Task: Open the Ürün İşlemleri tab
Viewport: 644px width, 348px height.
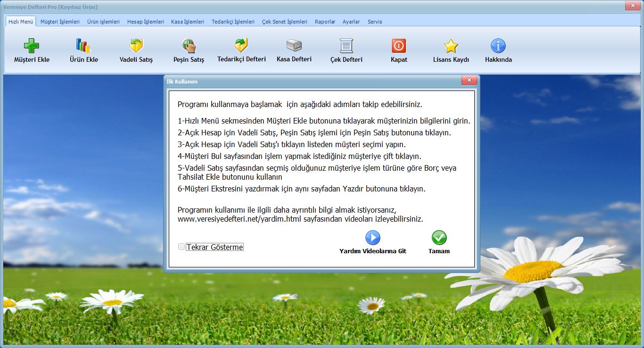Action: click(x=103, y=22)
